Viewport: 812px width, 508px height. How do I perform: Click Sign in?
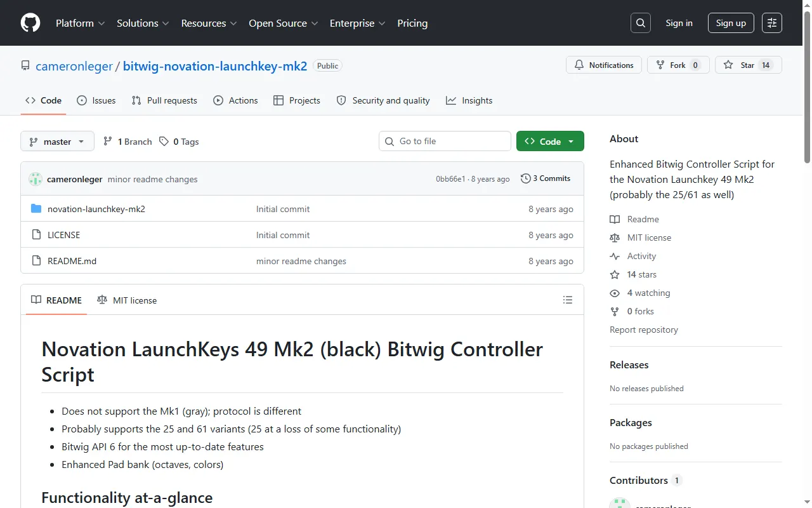(x=679, y=23)
